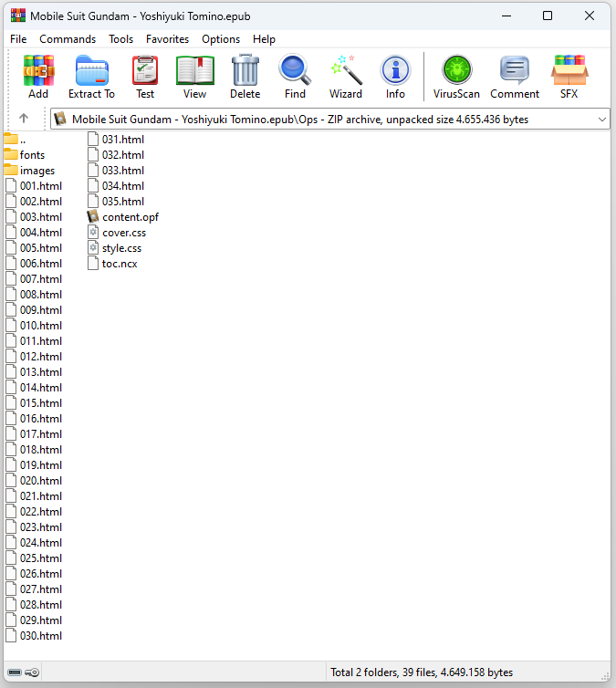
Task: Click the Add archive toolbar icon
Action: 38,70
